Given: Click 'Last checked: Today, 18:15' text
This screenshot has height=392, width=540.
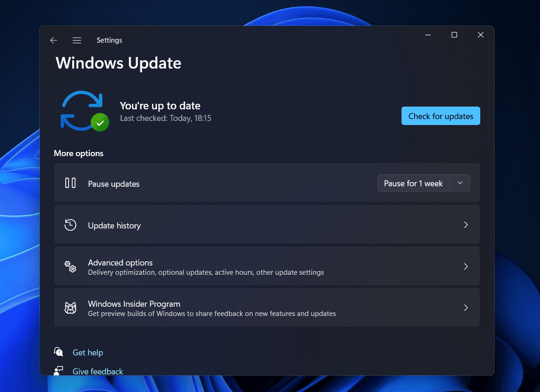Looking at the screenshot, I should [x=166, y=118].
